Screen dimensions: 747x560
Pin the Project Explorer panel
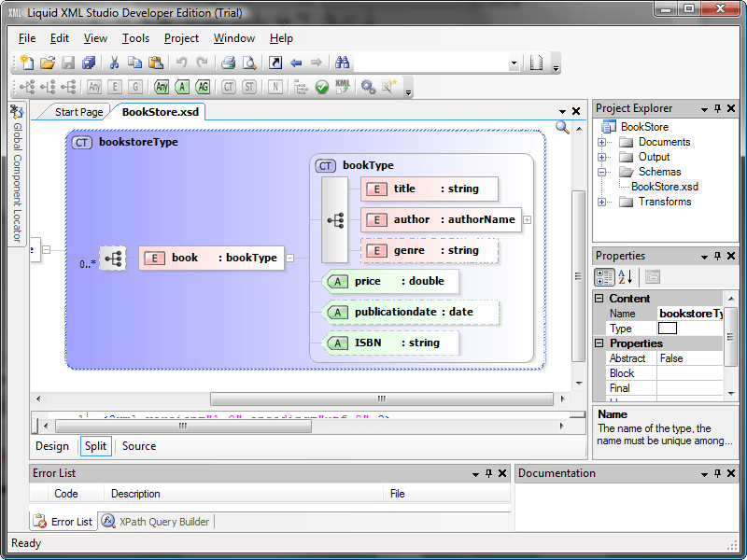pyautogui.click(x=717, y=108)
